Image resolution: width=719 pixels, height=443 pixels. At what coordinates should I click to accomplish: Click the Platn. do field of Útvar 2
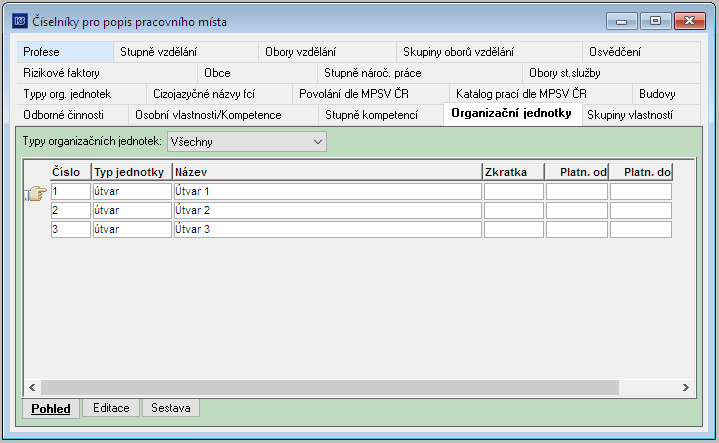tap(641, 210)
